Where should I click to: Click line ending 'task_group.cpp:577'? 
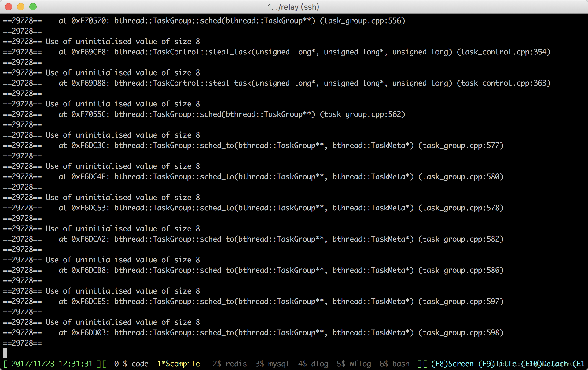(253, 146)
